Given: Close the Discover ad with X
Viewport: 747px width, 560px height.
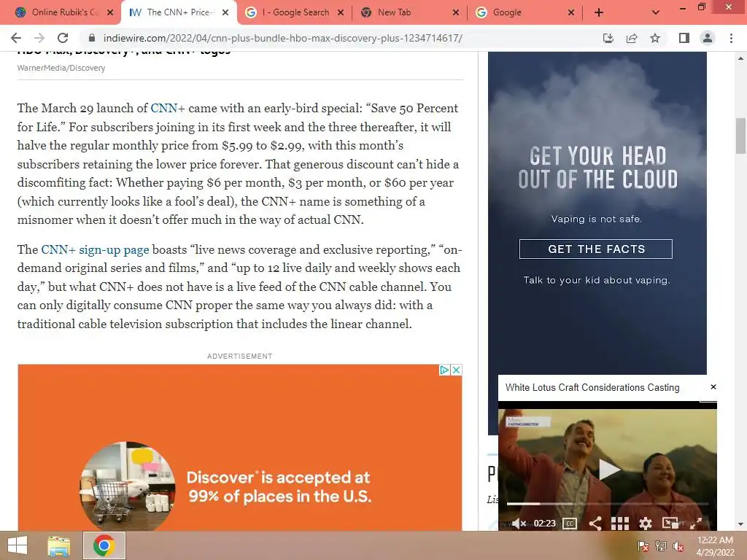Looking at the screenshot, I should pyautogui.click(x=456, y=370).
